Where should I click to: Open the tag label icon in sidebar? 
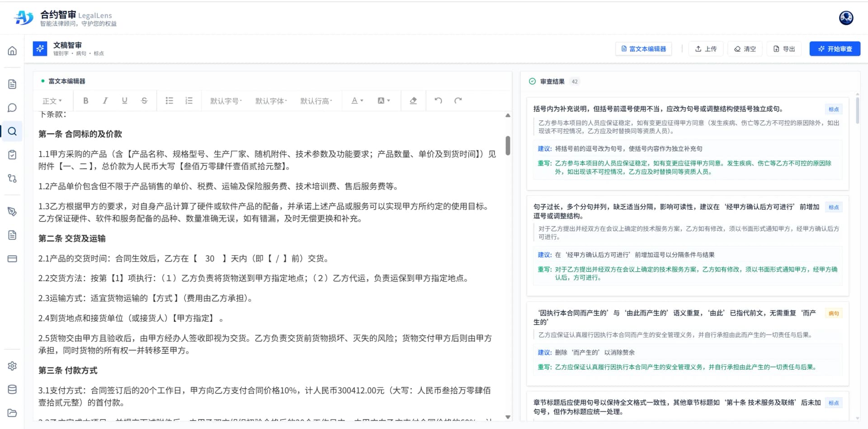pos(12,212)
